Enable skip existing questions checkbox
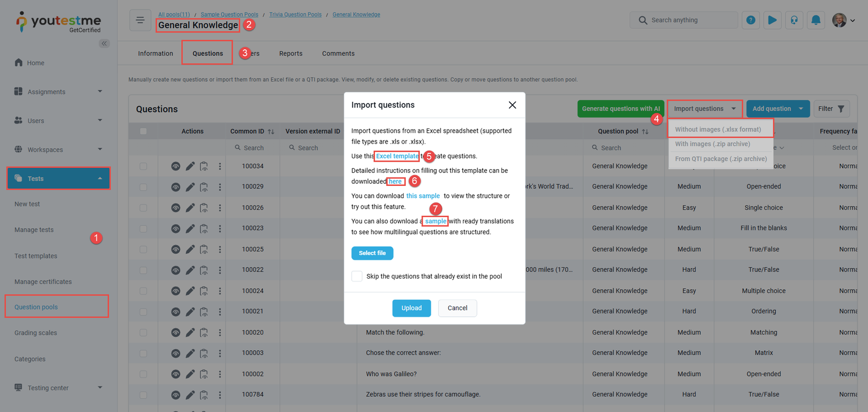The height and width of the screenshot is (412, 868). [x=357, y=276]
